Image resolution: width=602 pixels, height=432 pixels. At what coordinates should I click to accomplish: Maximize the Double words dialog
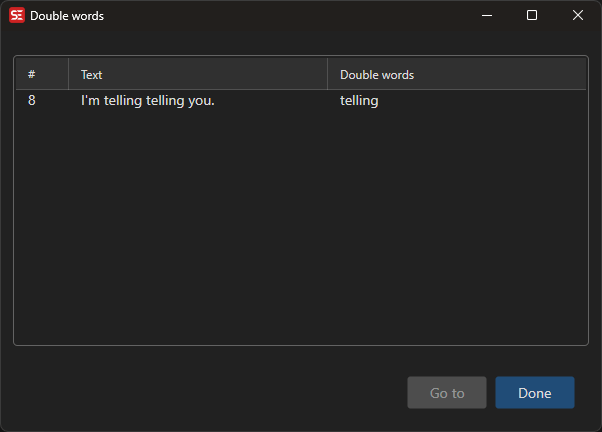click(532, 16)
